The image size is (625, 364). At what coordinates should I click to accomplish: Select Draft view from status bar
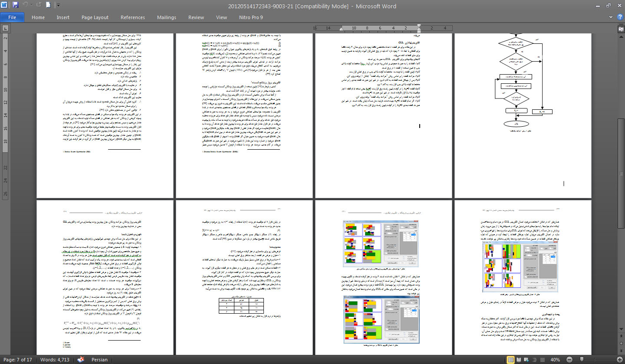(x=543, y=359)
